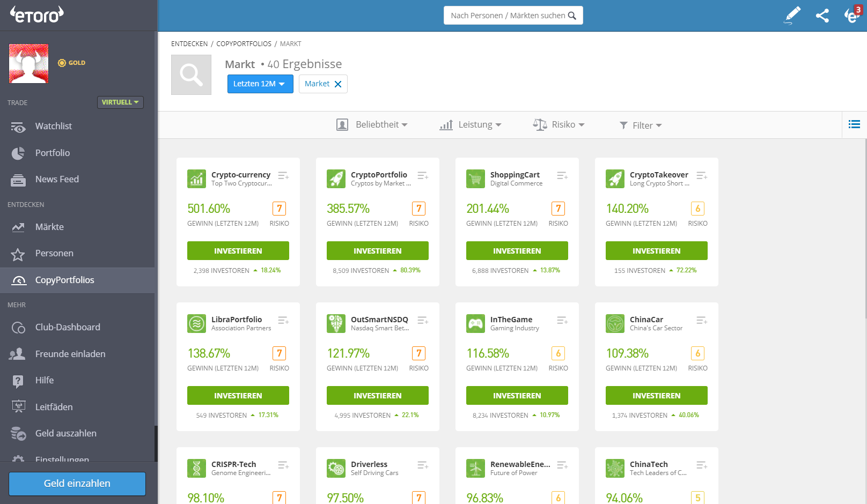Click the eToro logo
This screenshot has width=867, height=504.
pos(36,14)
